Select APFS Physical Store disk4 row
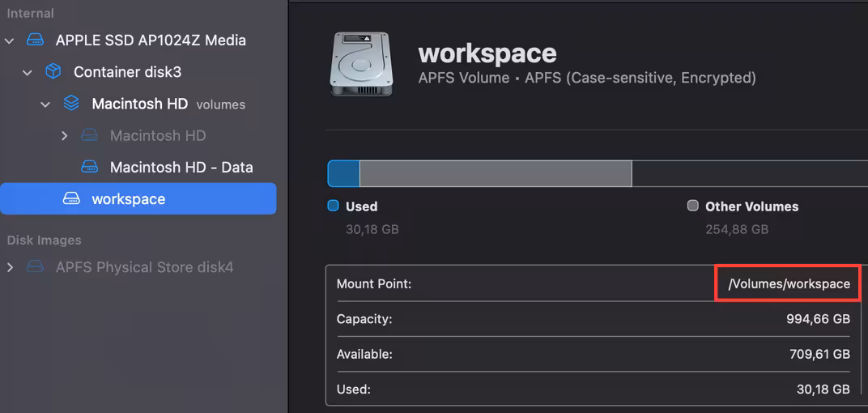 [144, 267]
